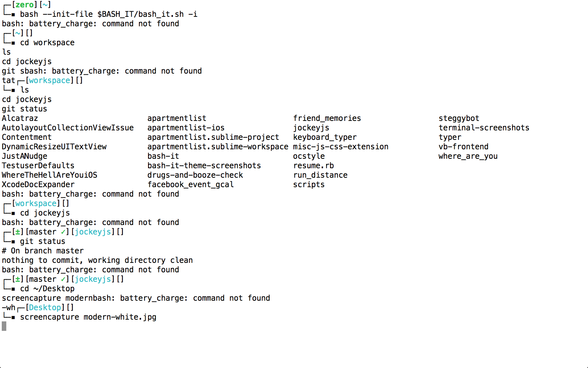The image size is (588, 368).
Task: Click the "XcodeDocExpander" directory entry
Action: (38, 184)
